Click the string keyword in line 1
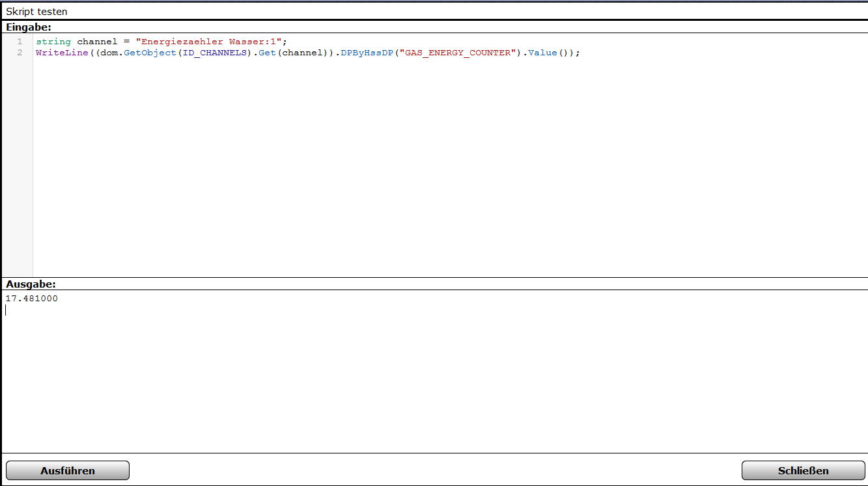868x486 pixels. [53, 42]
